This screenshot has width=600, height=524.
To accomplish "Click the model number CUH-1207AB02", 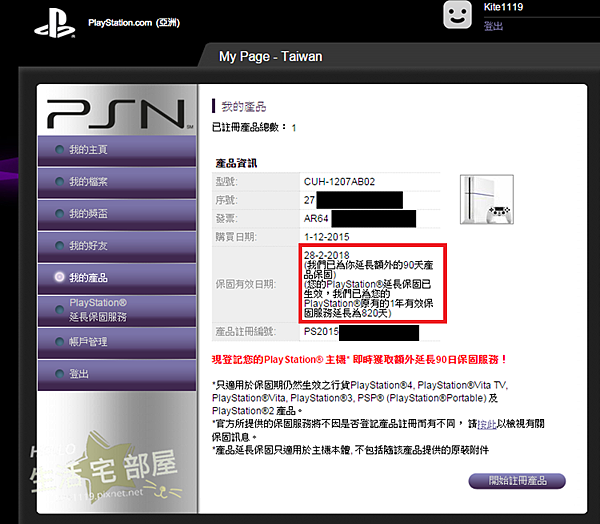I will 339,181.
